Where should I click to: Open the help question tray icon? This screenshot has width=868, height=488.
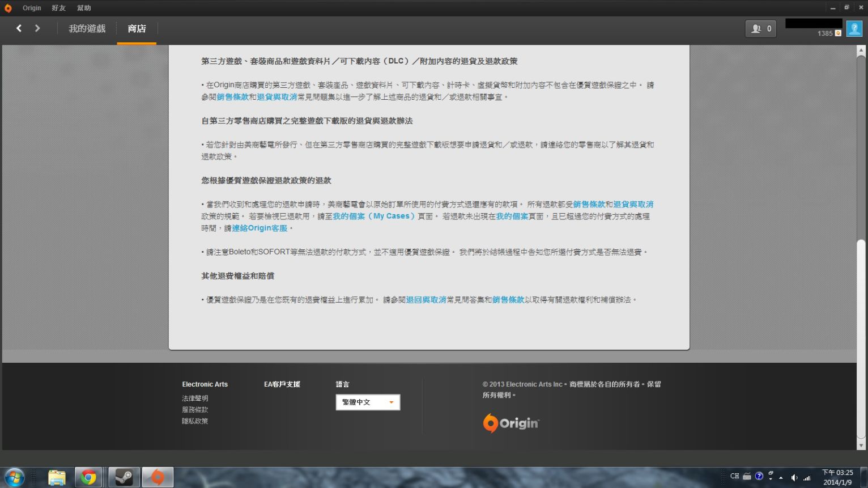(759, 476)
